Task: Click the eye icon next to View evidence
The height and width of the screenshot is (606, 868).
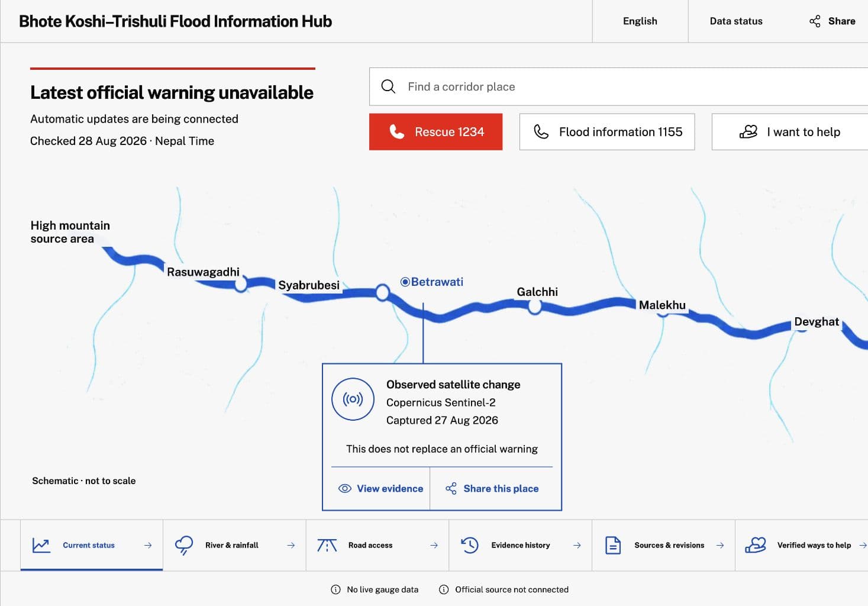Action: click(x=344, y=488)
